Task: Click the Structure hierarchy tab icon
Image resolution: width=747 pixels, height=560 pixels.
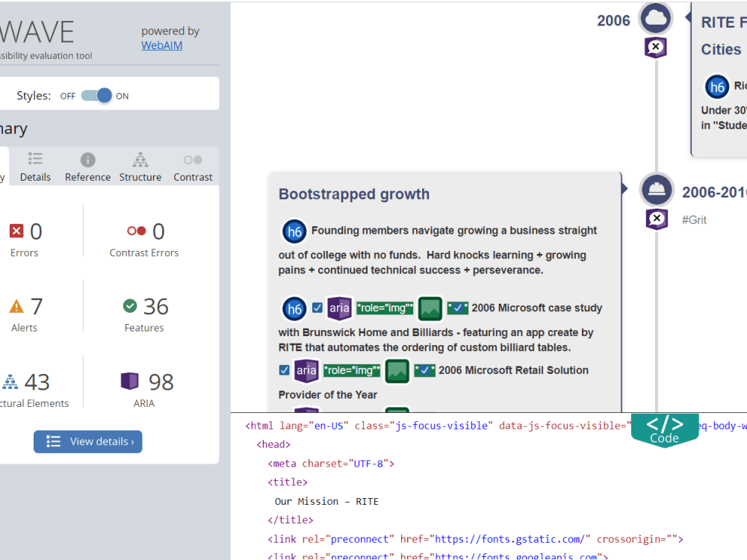Action: tap(140, 160)
